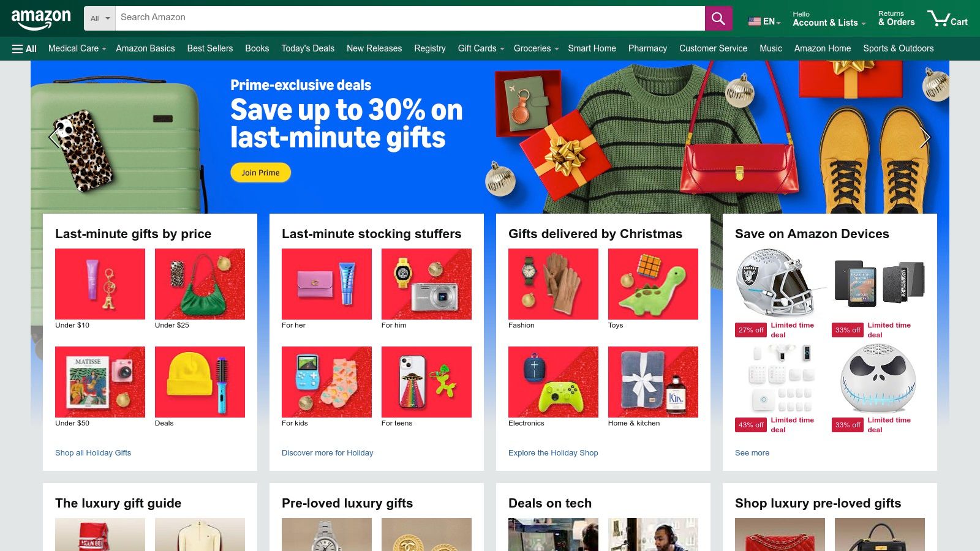980x551 pixels.
Task: Open Best Sellers in navigation bar
Action: tap(210, 48)
